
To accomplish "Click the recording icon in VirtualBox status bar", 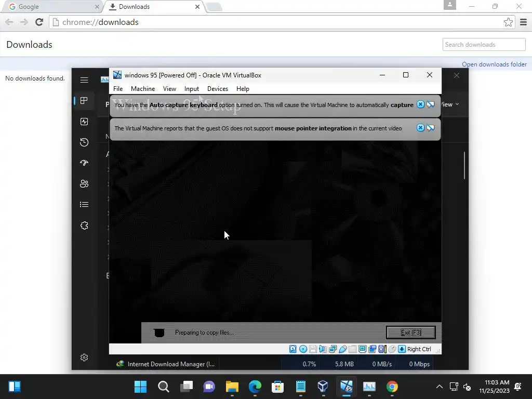I will (x=372, y=349).
